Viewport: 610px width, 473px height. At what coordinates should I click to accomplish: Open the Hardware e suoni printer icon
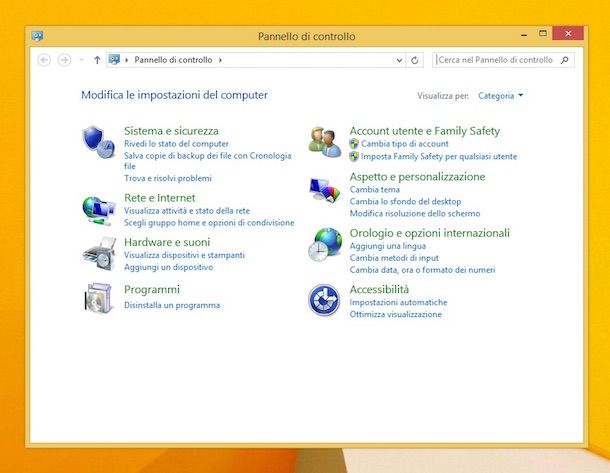[99, 254]
